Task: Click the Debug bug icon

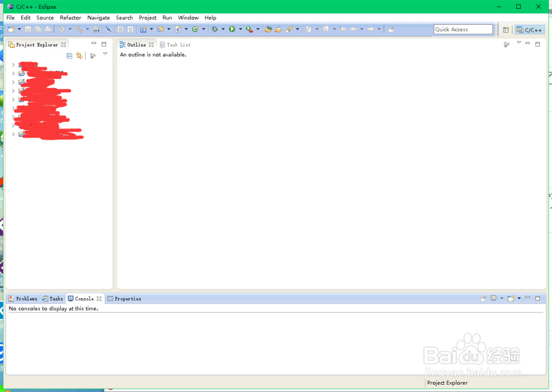Action: tap(215, 30)
